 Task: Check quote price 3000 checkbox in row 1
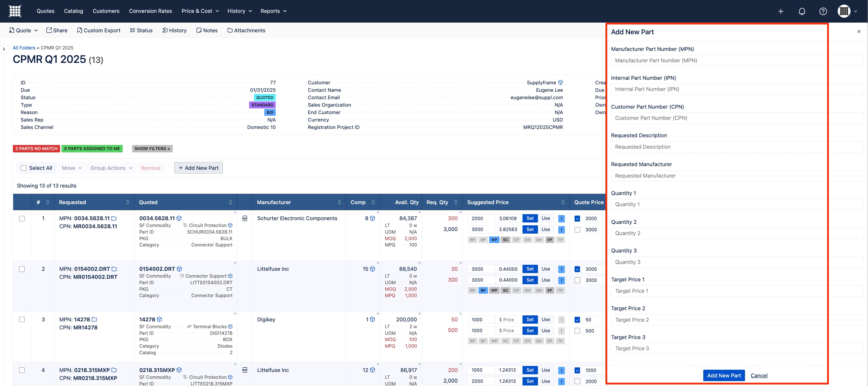[577, 230]
